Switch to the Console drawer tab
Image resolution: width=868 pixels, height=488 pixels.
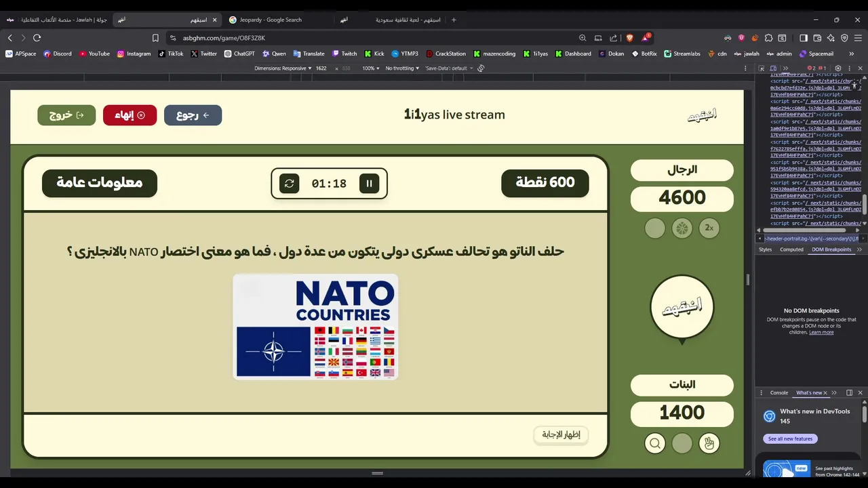click(x=779, y=392)
